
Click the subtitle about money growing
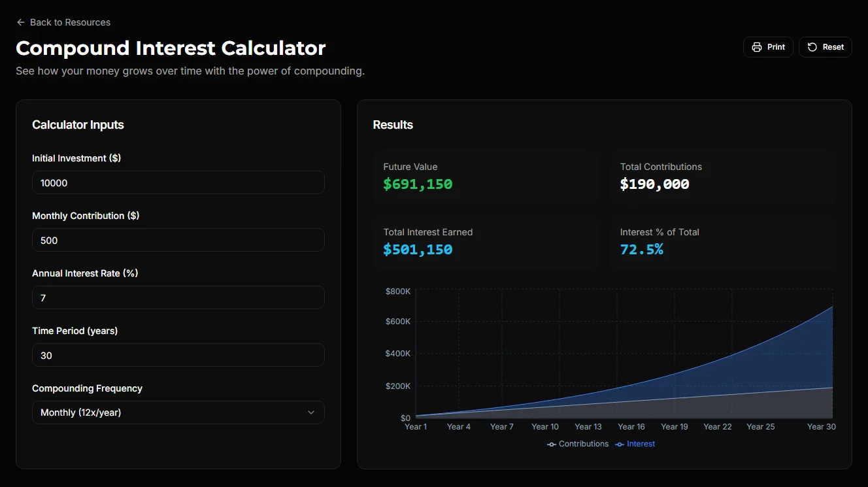click(190, 71)
